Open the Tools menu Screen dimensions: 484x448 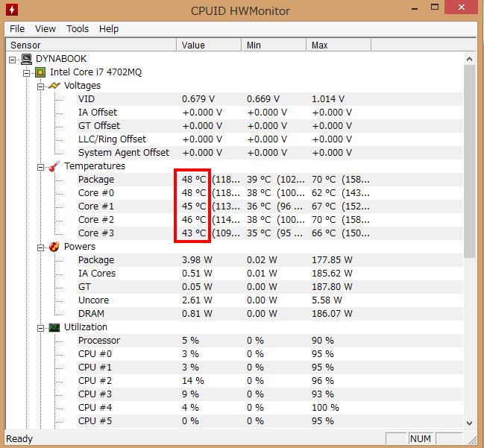(x=78, y=28)
